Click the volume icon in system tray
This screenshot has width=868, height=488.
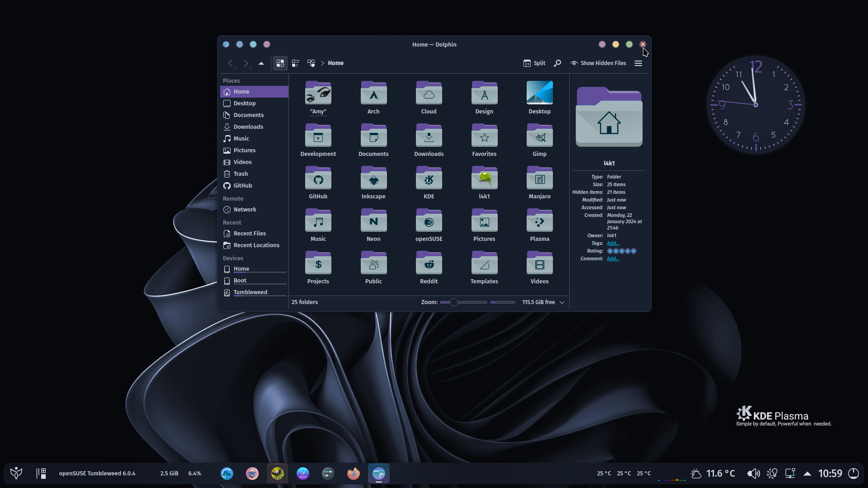(753, 474)
